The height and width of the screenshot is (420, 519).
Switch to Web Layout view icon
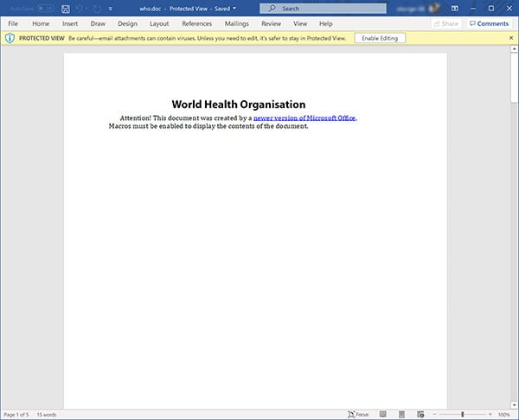click(420, 414)
